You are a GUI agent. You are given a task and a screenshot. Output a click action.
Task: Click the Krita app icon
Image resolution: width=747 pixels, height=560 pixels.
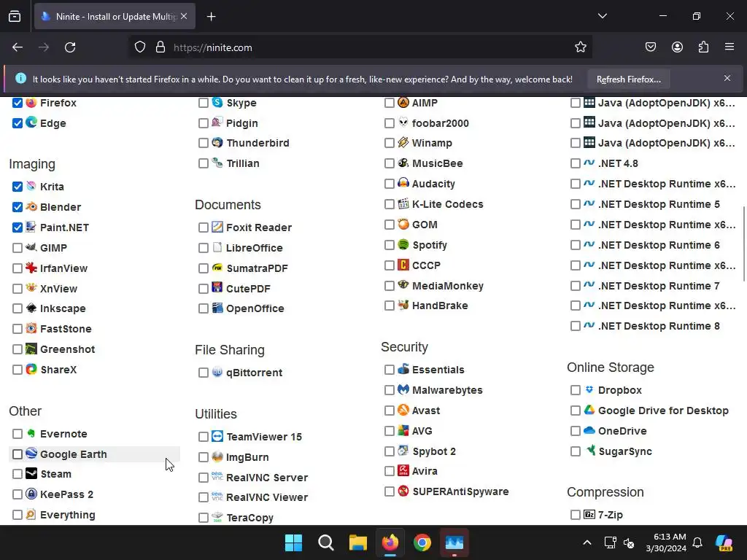31,186
